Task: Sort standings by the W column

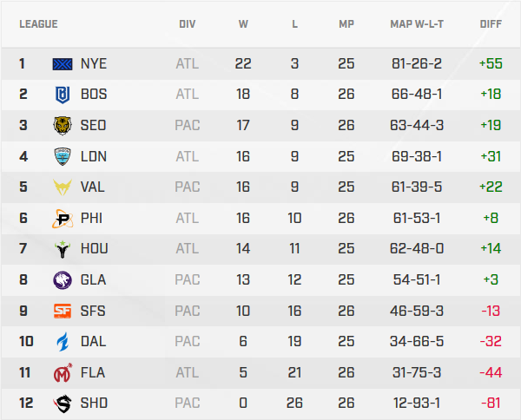Action: [243, 24]
